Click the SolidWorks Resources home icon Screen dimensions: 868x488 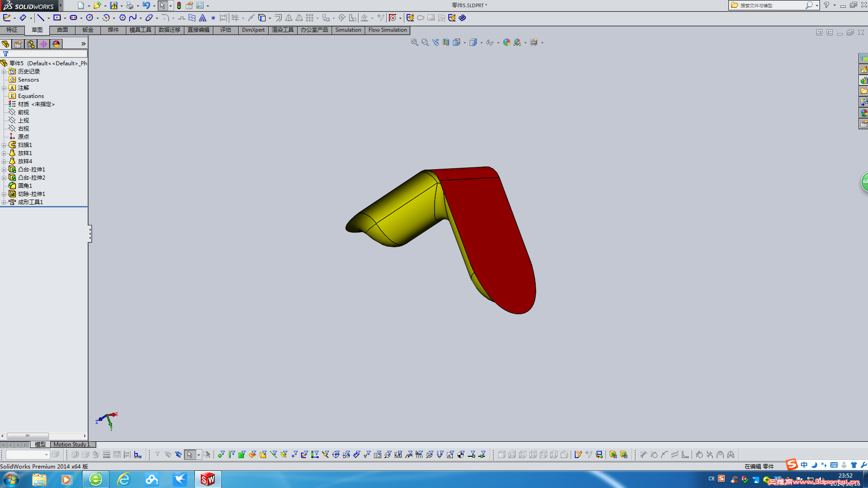click(x=863, y=69)
